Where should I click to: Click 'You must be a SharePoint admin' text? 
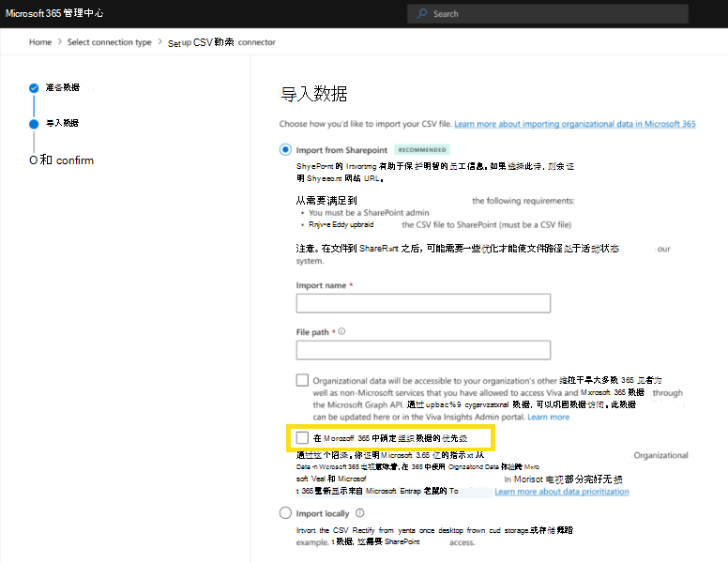[369, 213]
